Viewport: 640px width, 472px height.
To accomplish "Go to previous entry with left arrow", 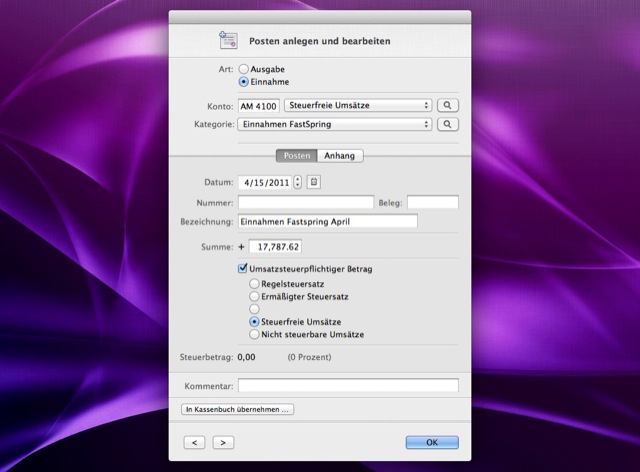I will (195, 442).
